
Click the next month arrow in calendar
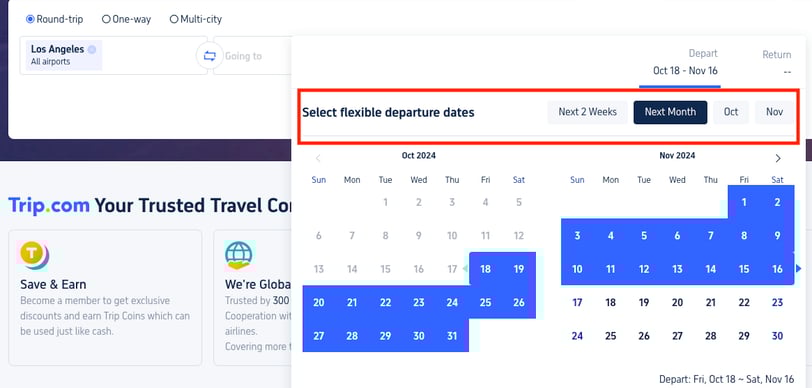click(777, 158)
